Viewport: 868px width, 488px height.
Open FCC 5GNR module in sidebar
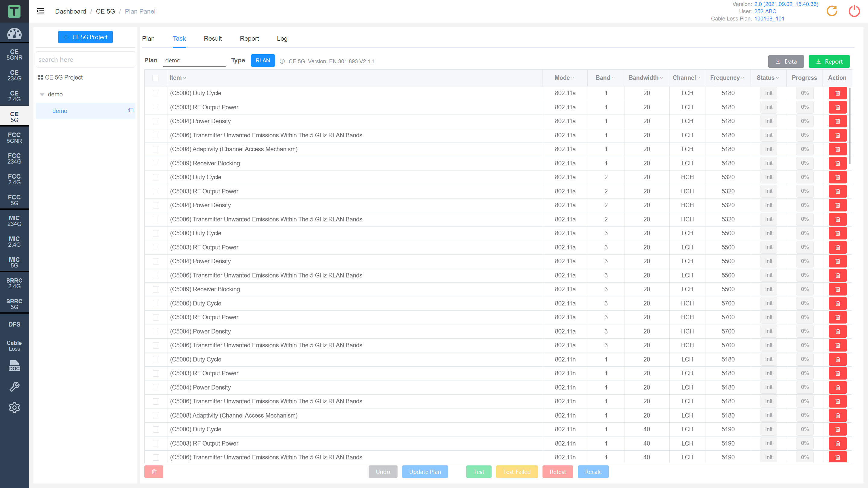click(x=14, y=138)
